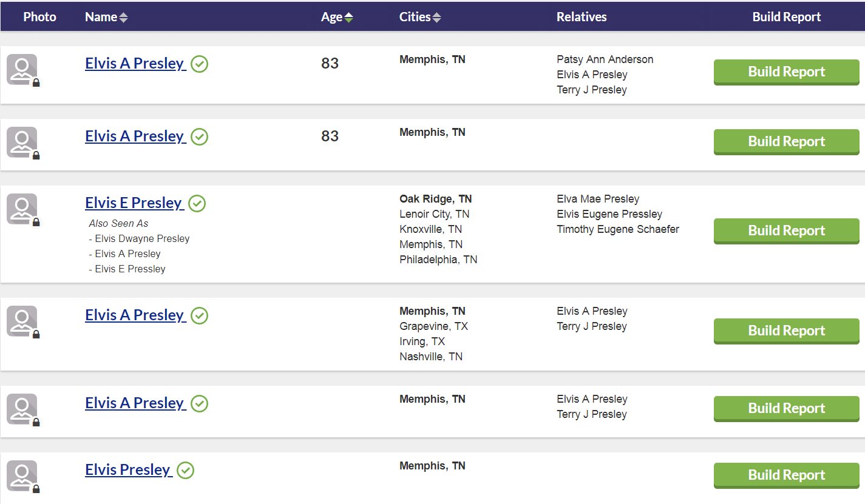This screenshot has width=865, height=504.
Task: Build report for the Grapevine, TX Elvis A Presley
Action: coord(786,331)
